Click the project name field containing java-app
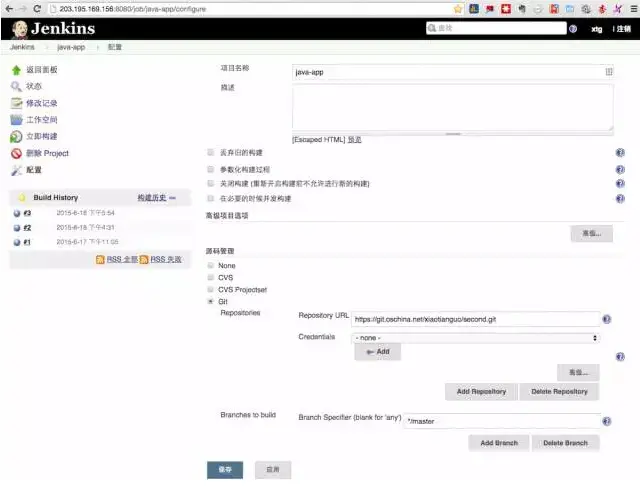 [x=453, y=72]
